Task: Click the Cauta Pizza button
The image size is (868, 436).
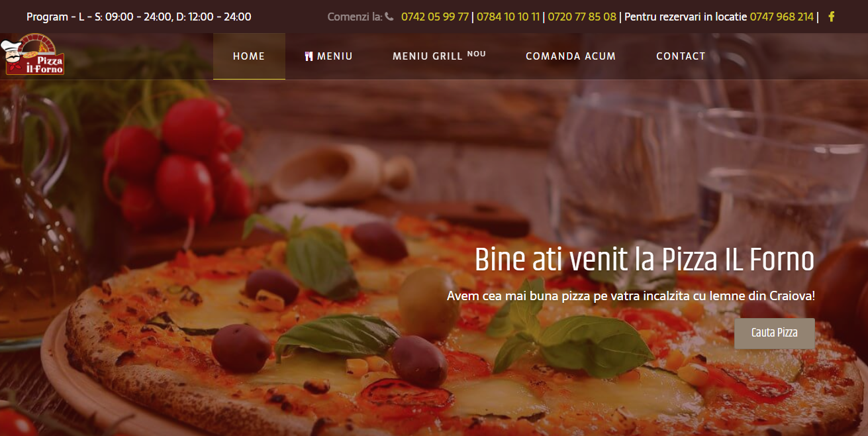Action: tap(775, 333)
